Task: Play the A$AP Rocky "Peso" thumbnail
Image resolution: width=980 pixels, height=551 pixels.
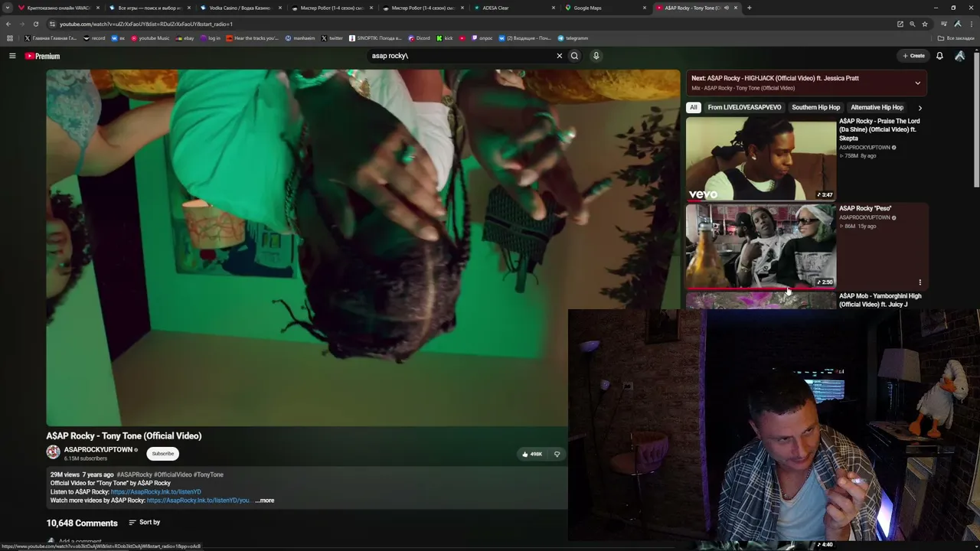Action: tap(760, 246)
